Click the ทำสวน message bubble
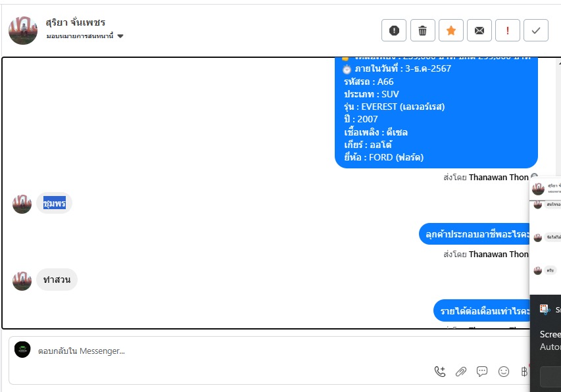Image resolution: width=561 pixels, height=392 pixels. (57, 280)
